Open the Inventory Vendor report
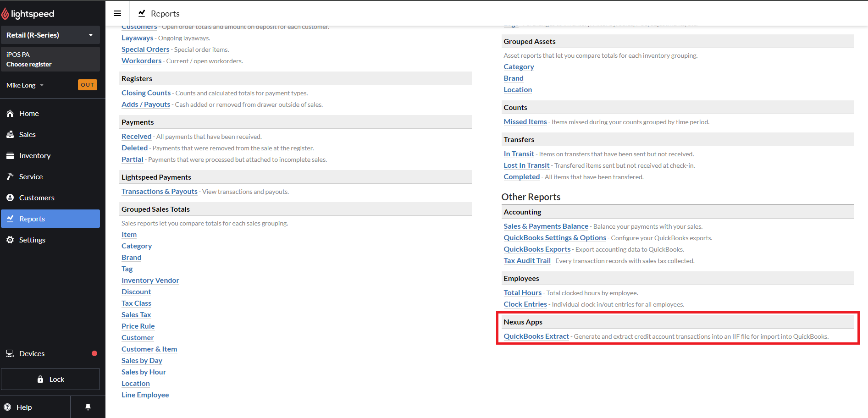The image size is (868, 418). [150, 280]
